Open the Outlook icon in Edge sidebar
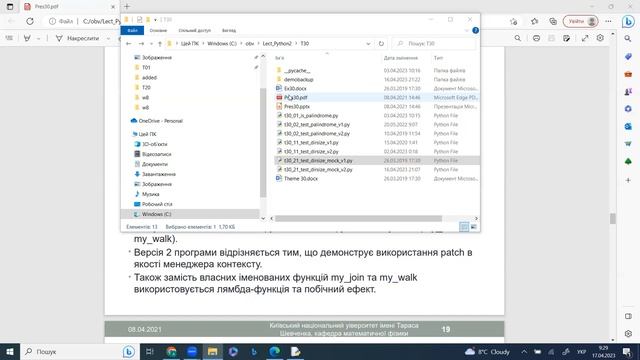 click(x=628, y=126)
